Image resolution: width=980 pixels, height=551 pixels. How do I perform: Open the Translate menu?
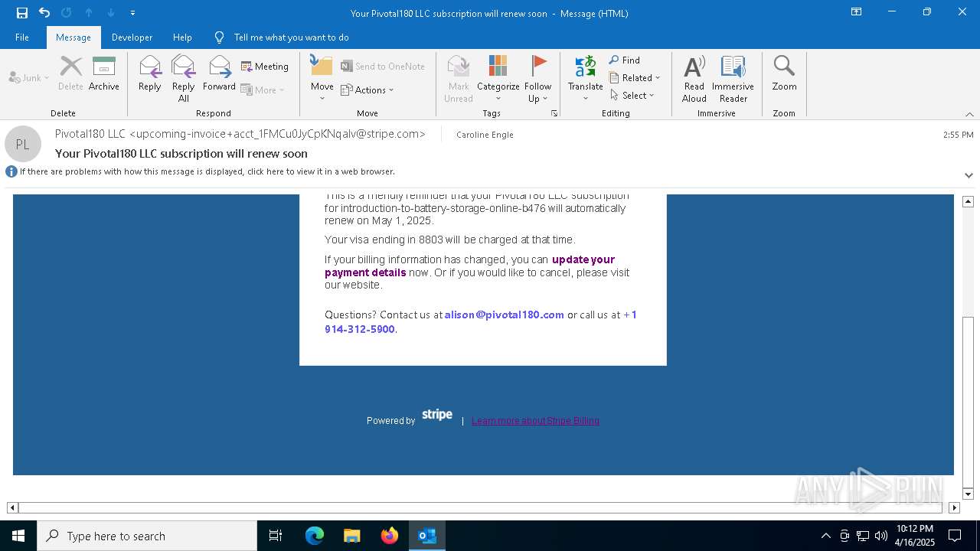tap(586, 78)
